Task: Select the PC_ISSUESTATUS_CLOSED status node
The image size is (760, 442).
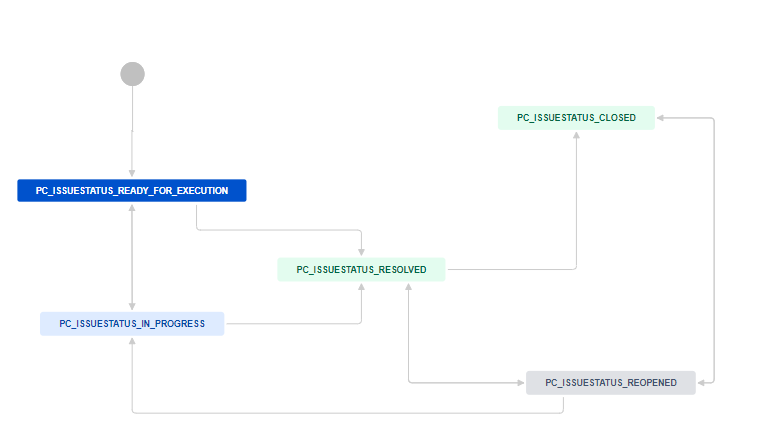Action: pos(576,117)
